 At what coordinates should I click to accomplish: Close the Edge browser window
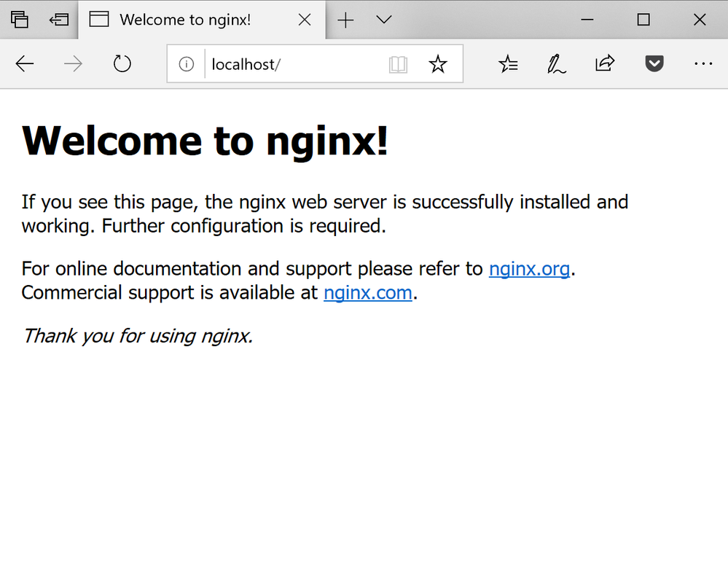tap(700, 20)
